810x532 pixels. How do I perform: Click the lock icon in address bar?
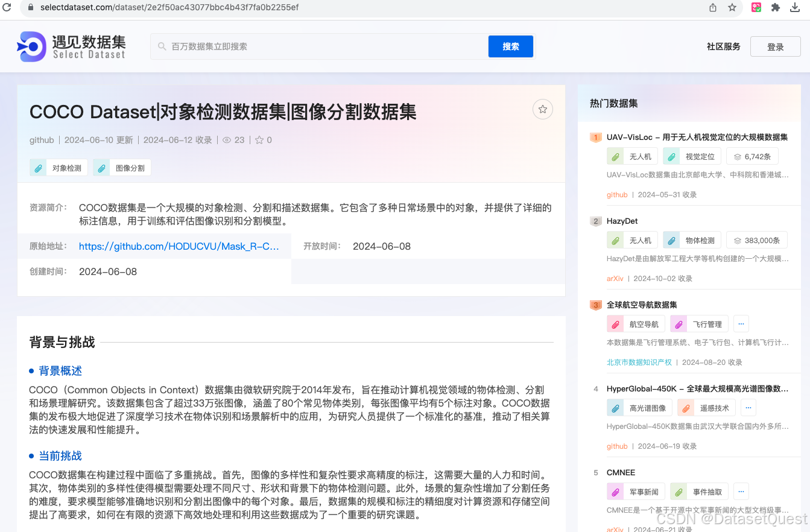click(31, 7)
